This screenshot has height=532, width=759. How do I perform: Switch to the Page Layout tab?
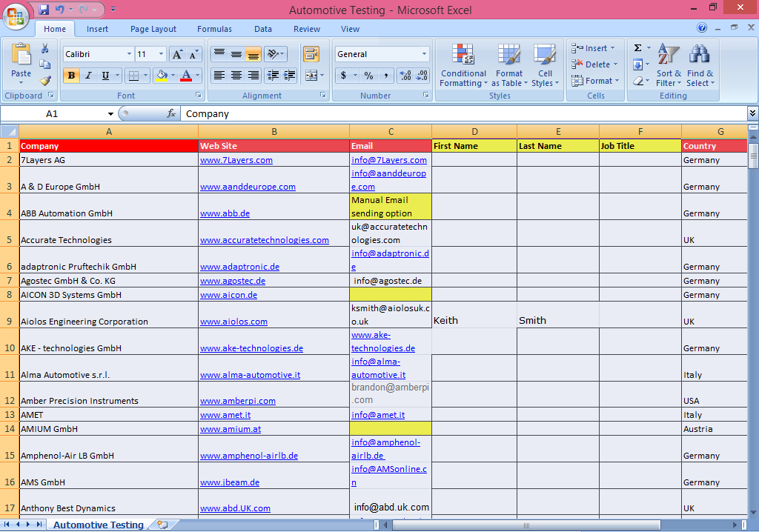point(153,29)
